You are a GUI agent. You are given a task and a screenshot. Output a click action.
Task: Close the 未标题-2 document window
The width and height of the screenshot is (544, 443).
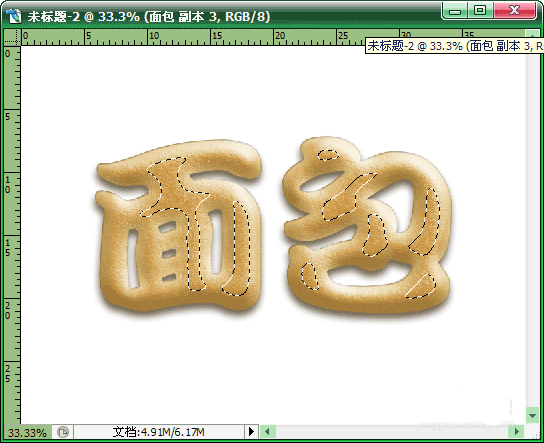click(x=515, y=10)
